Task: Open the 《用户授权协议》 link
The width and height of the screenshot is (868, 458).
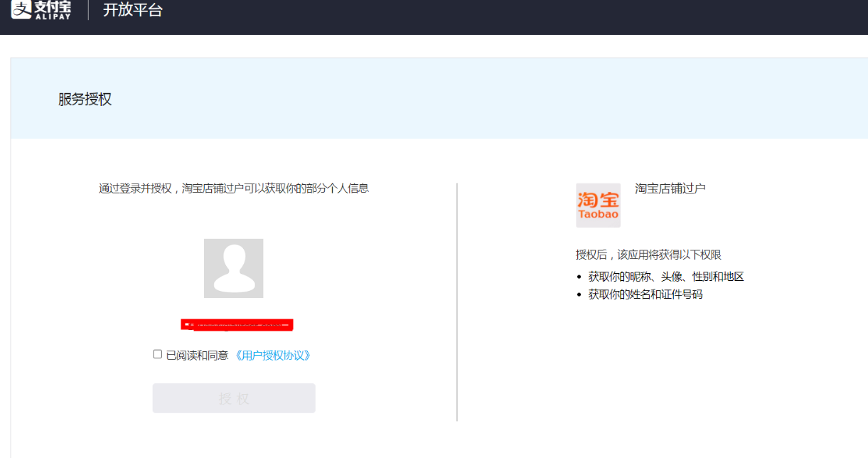Action: (x=273, y=355)
